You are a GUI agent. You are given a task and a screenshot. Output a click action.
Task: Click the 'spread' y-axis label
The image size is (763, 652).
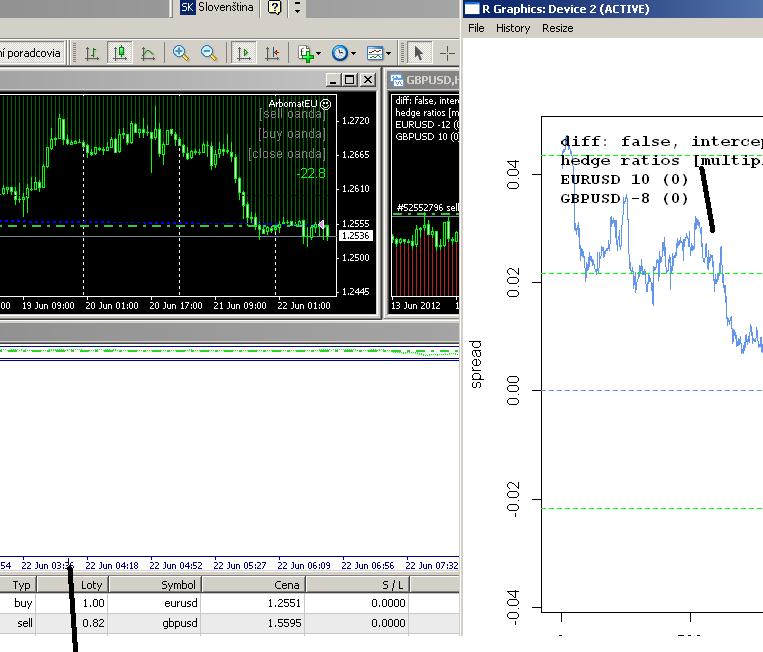coord(476,364)
